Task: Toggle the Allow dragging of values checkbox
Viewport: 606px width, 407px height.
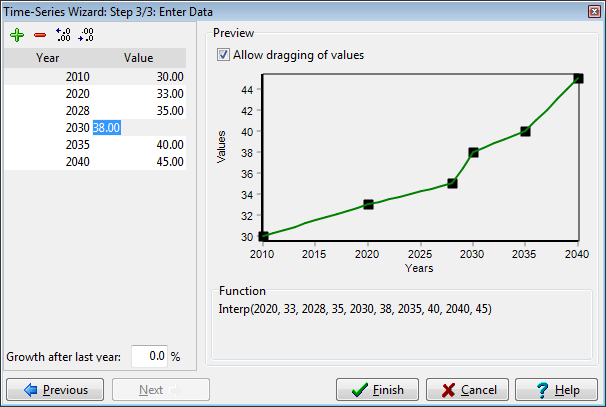Action: click(223, 55)
